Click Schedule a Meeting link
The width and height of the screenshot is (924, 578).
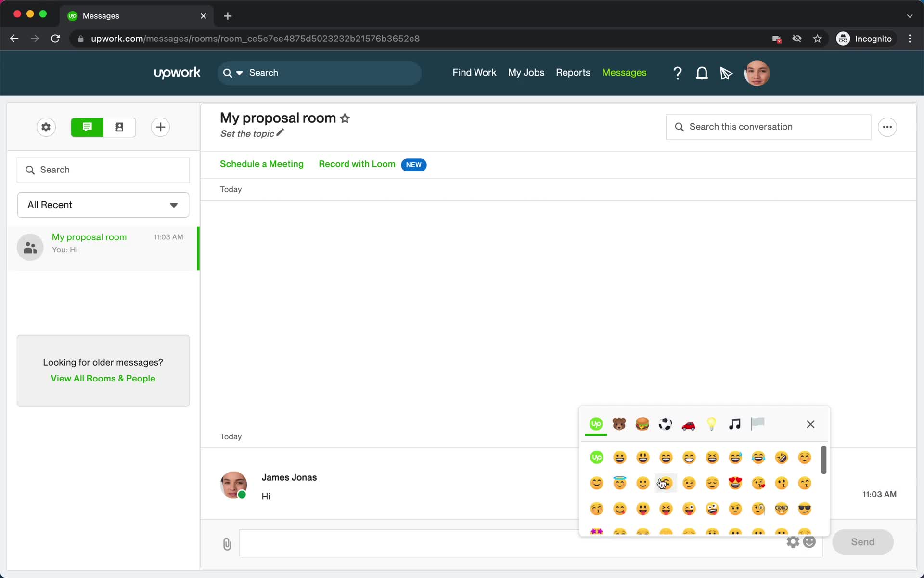262,164
